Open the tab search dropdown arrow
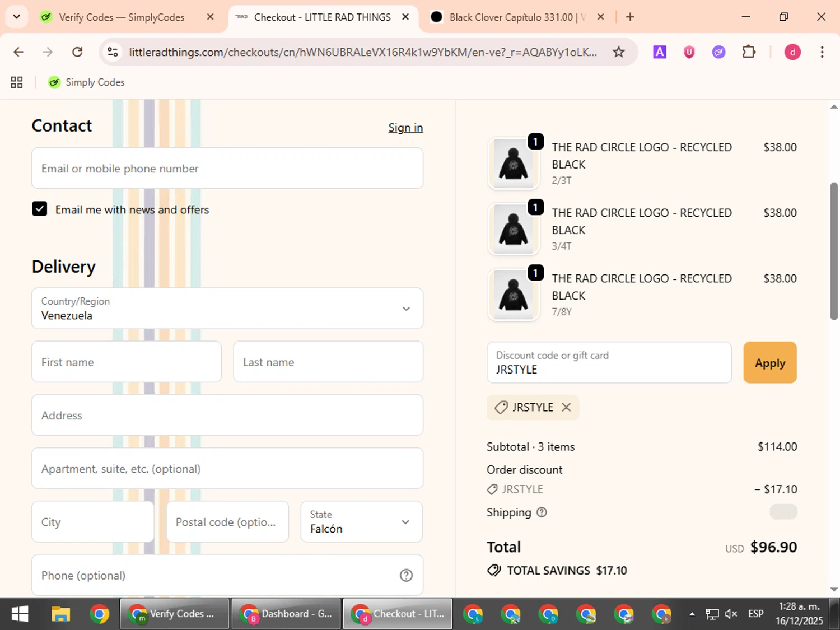Viewport: 840px width, 630px height. (16, 17)
